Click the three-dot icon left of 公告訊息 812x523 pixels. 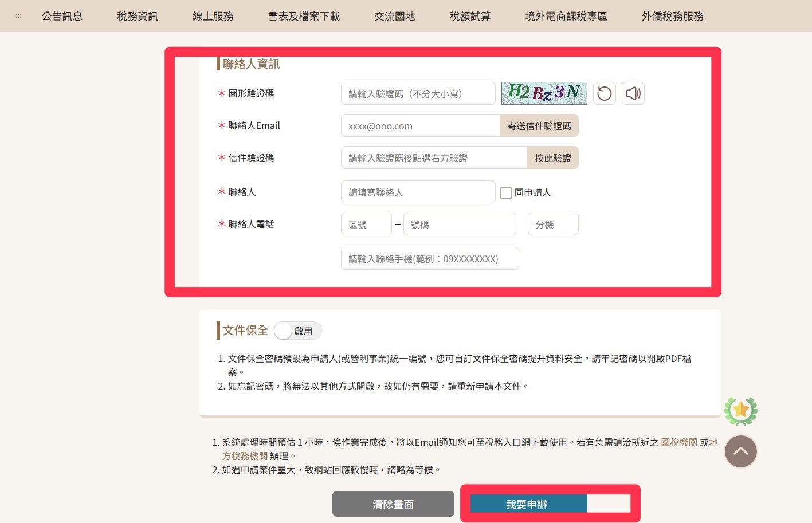pyautogui.click(x=18, y=16)
